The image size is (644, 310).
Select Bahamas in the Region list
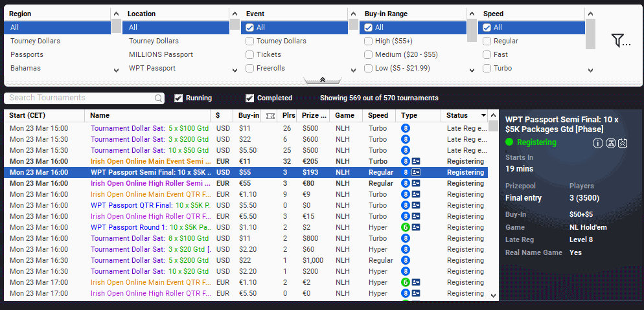point(58,68)
